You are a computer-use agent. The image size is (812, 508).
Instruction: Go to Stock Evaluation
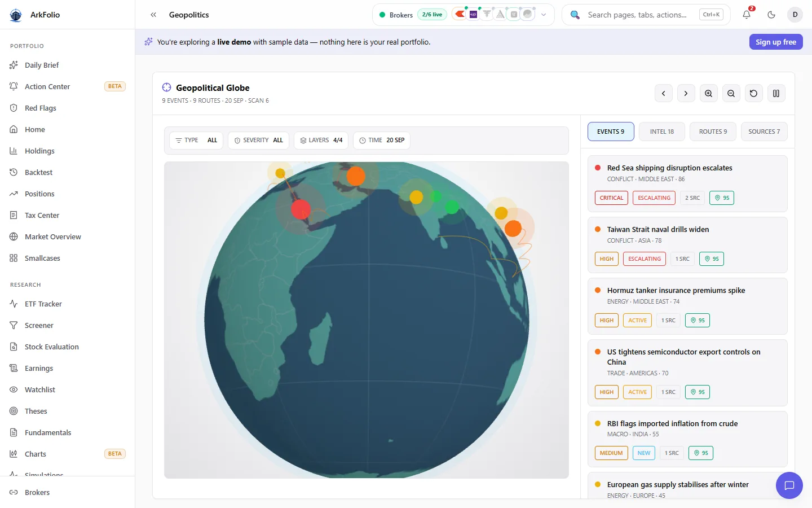pyautogui.click(x=68, y=347)
